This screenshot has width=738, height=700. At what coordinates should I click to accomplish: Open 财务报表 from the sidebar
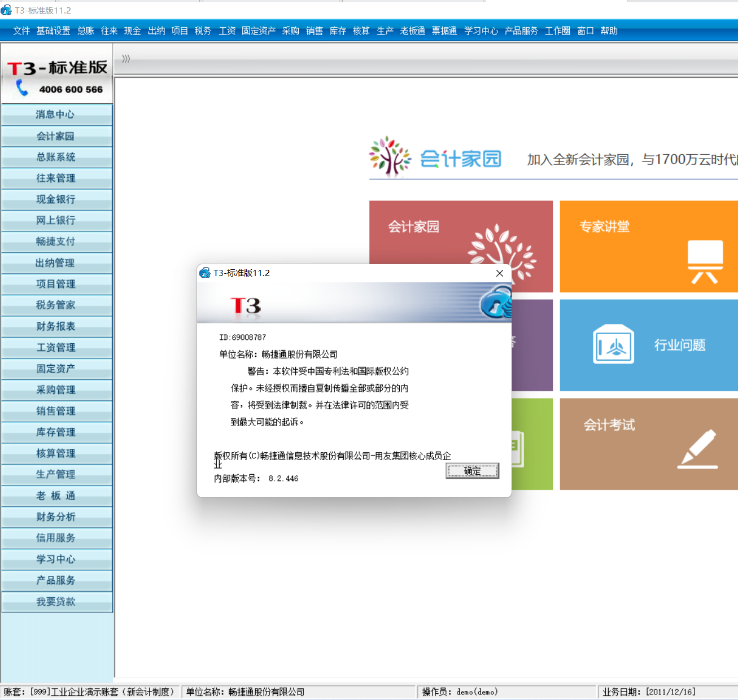[56, 326]
